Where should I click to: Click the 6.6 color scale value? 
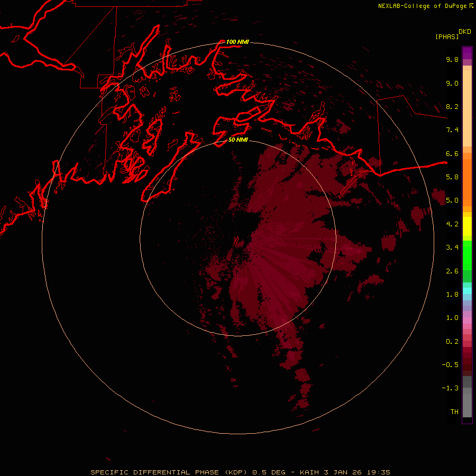pos(452,153)
